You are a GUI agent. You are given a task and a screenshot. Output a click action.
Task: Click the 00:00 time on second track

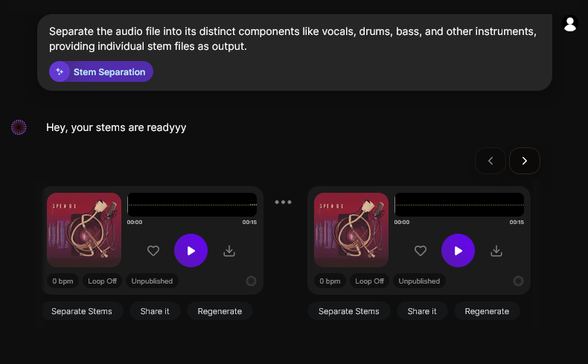[x=402, y=222]
